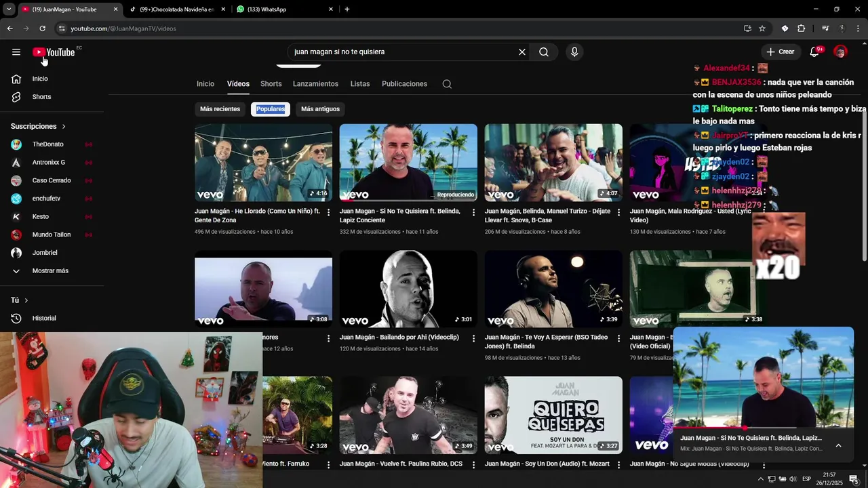Click the Crear button
Image resolution: width=868 pixels, height=488 pixels.
pos(781,52)
